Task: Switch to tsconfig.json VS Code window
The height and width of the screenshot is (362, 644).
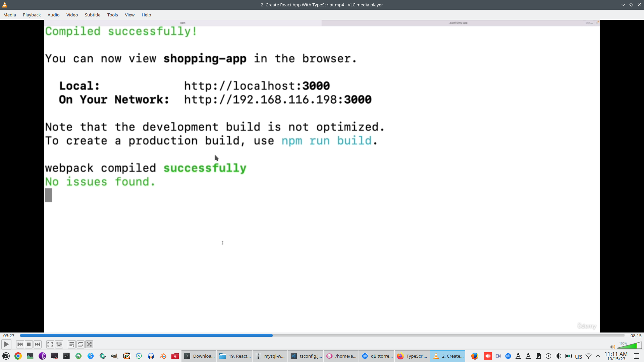Action: [x=306, y=356]
